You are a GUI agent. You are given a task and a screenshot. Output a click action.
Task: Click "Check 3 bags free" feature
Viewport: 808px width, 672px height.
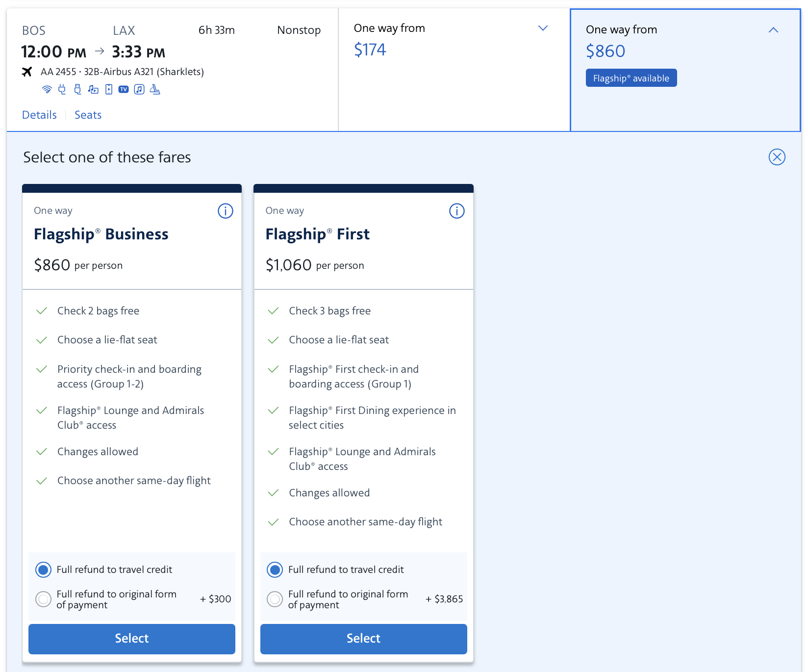(x=330, y=311)
